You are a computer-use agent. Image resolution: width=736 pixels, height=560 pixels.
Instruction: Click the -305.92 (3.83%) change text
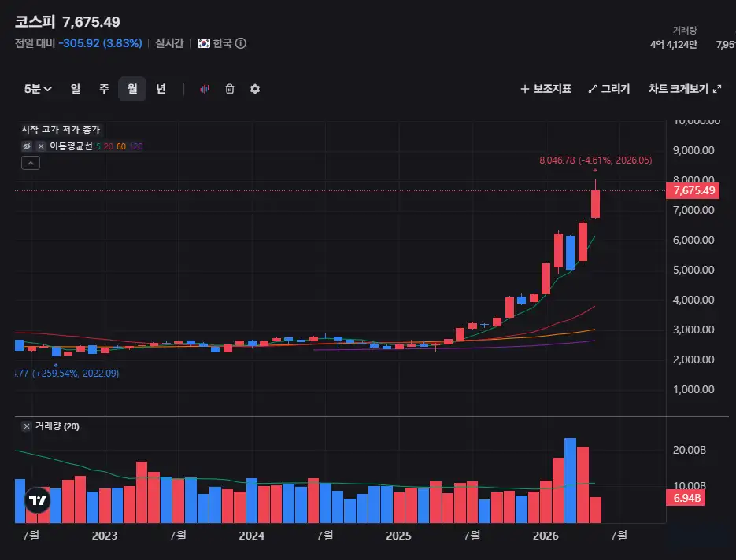(100, 43)
